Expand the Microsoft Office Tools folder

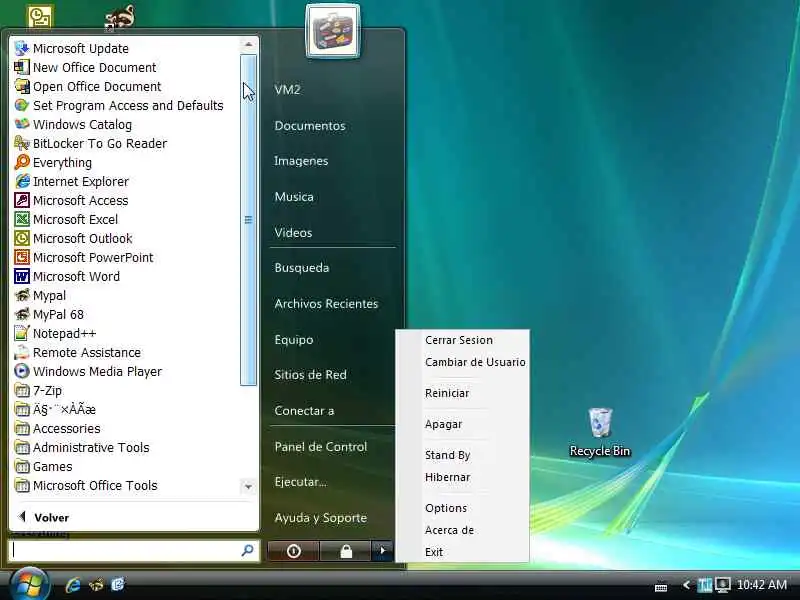click(x=87, y=485)
